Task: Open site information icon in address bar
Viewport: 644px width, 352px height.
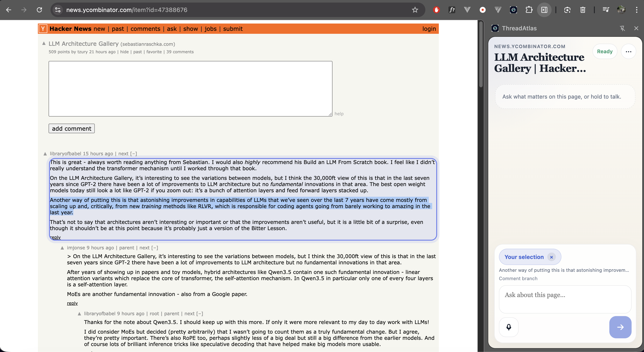Action: point(58,10)
